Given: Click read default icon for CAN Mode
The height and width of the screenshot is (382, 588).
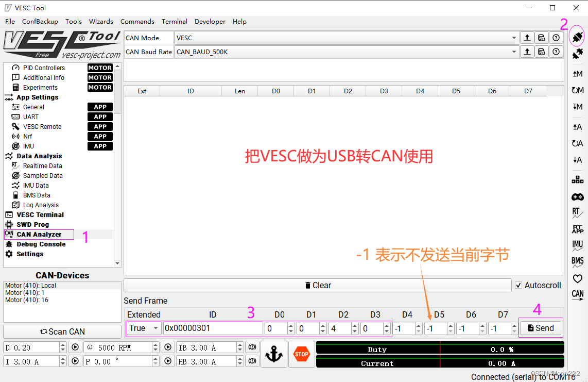Looking at the screenshot, I should pos(542,38).
